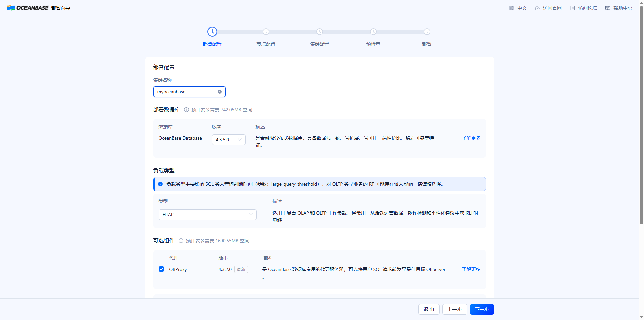Viewport: 644px width, 320px height.
Task: Open 访问官网 link
Action: tap(552, 8)
